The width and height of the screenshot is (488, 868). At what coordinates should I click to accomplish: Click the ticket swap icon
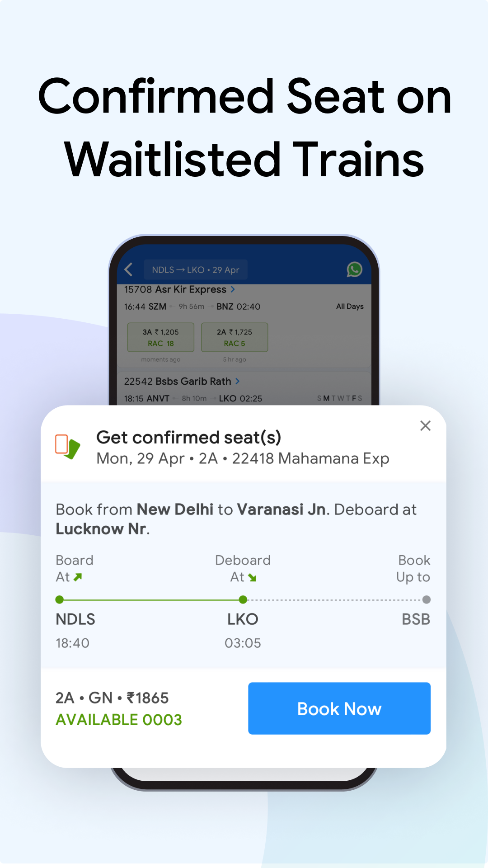point(68,447)
